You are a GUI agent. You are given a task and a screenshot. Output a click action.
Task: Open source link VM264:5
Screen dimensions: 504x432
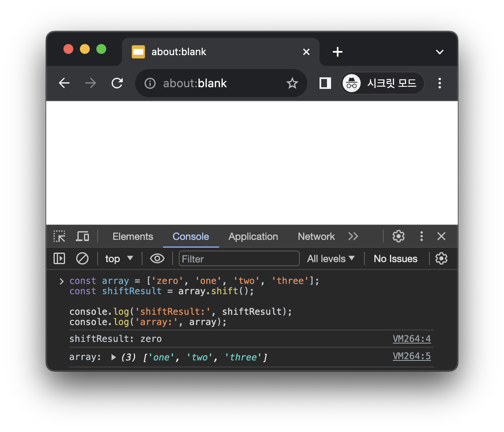pyautogui.click(x=412, y=356)
